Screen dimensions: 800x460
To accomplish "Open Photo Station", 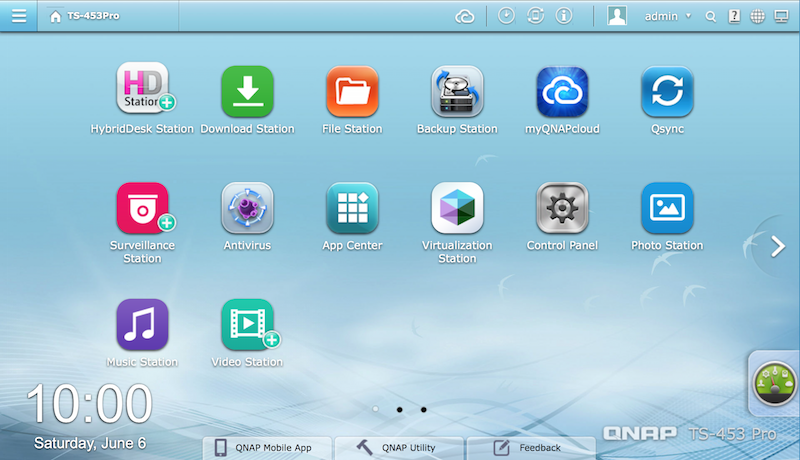I will 667,208.
